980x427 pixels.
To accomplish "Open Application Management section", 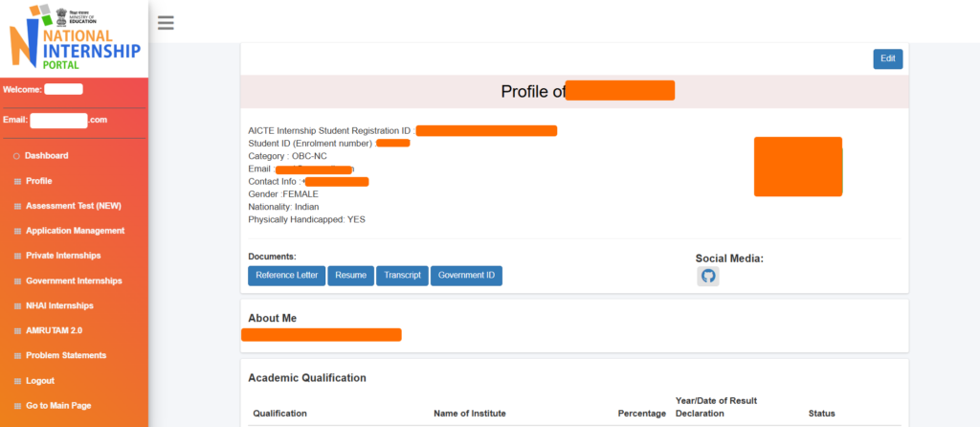I will click(x=75, y=231).
